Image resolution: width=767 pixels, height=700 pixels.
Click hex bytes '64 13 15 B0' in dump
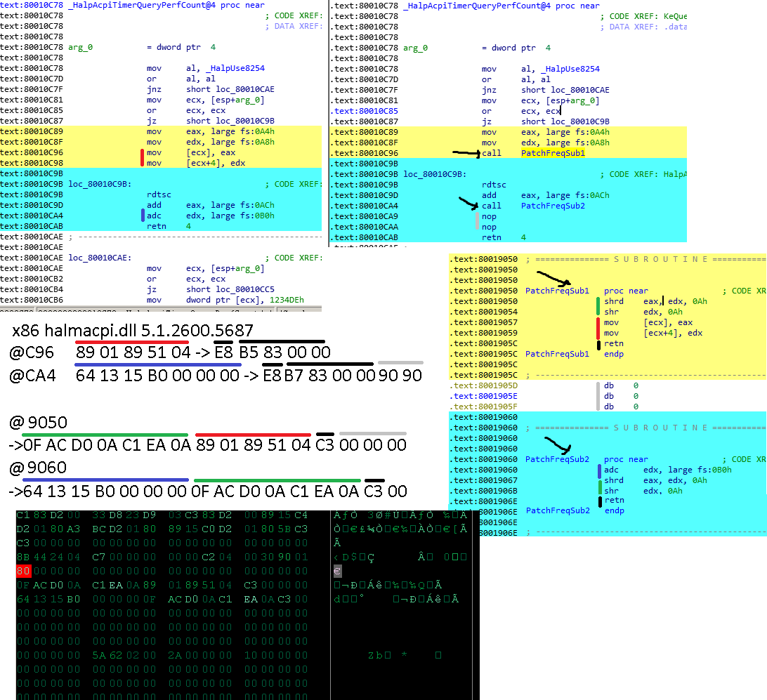[x=48, y=599]
